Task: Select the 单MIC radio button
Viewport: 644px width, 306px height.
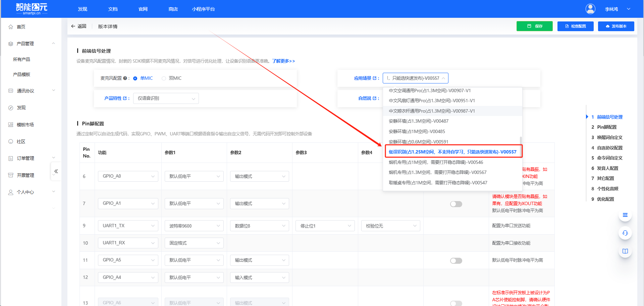Action: (135, 78)
